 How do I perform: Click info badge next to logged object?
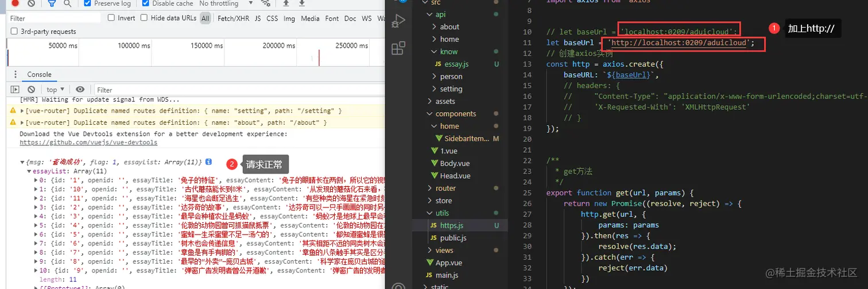pyautogui.click(x=208, y=162)
